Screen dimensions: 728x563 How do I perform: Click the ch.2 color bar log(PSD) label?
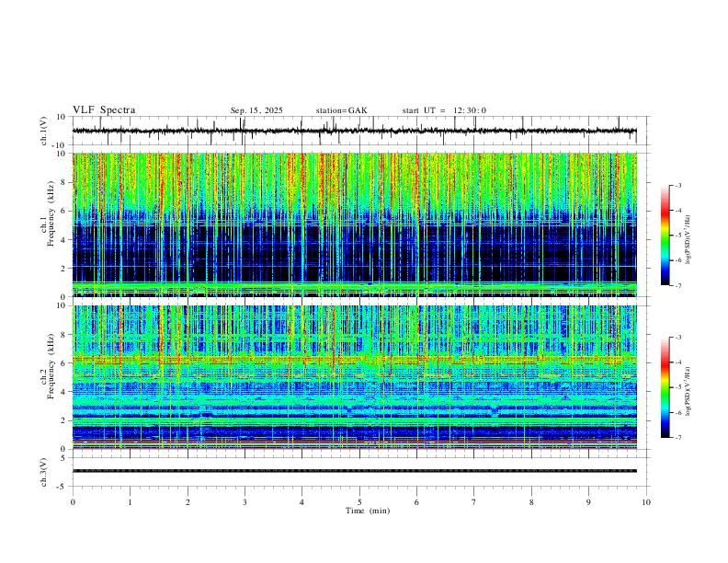(688, 391)
